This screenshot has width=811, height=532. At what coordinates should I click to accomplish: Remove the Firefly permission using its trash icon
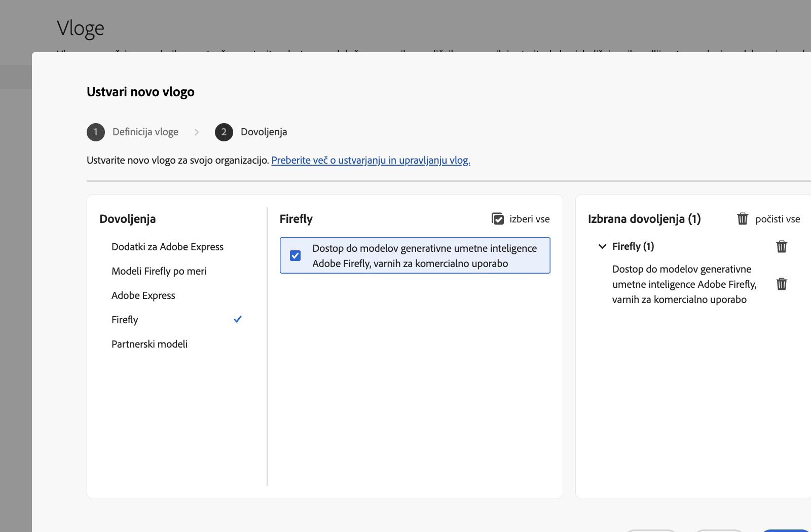click(781, 284)
